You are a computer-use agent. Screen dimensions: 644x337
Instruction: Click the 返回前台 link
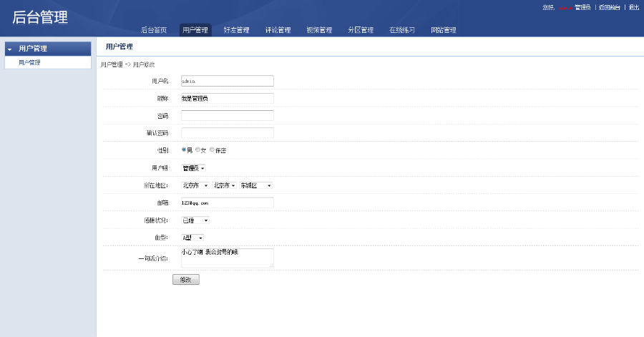[x=609, y=7]
